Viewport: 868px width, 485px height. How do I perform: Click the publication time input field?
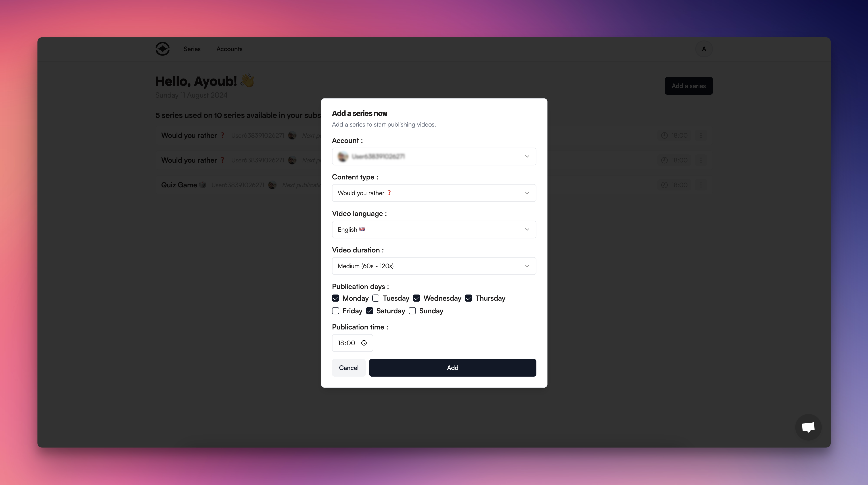(352, 343)
